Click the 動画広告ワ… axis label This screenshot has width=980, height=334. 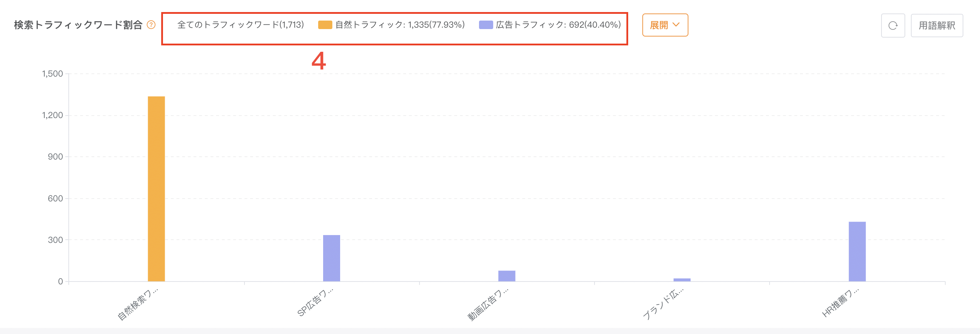pyautogui.click(x=487, y=304)
